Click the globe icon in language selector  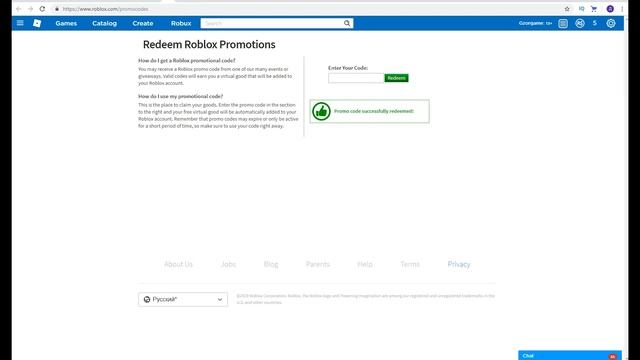point(147,300)
